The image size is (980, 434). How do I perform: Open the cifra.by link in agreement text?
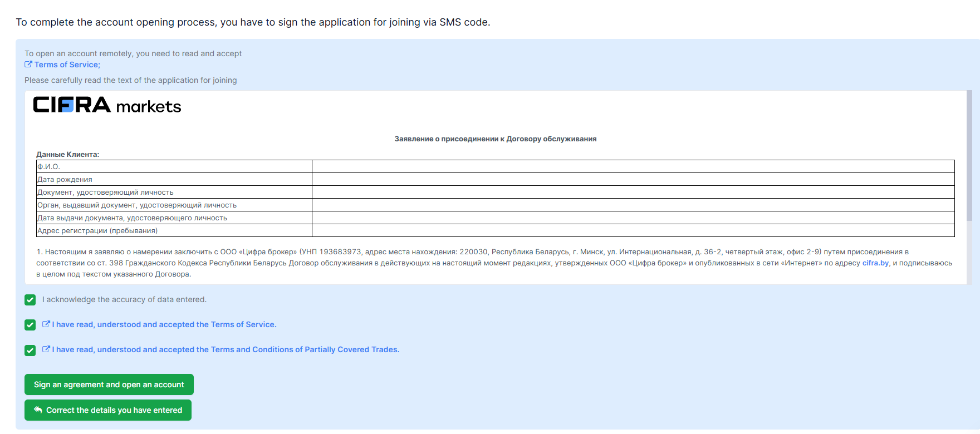tap(875, 263)
